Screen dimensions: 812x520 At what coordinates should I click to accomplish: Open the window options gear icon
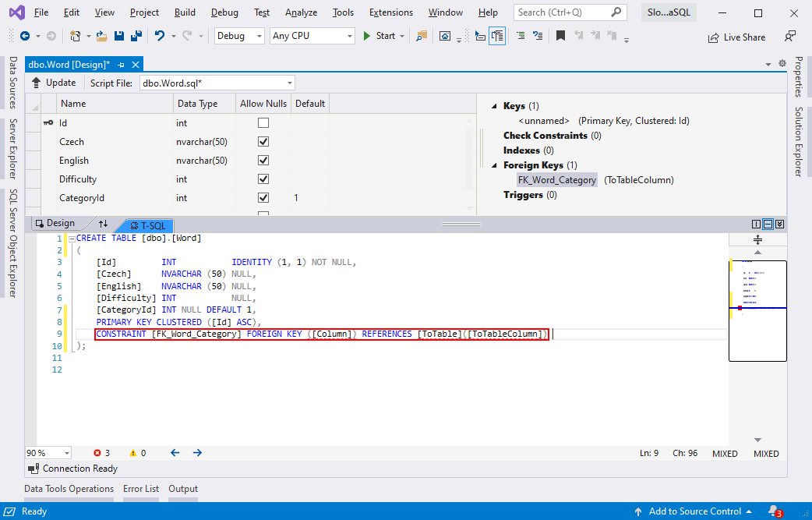[x=782, y=63]
